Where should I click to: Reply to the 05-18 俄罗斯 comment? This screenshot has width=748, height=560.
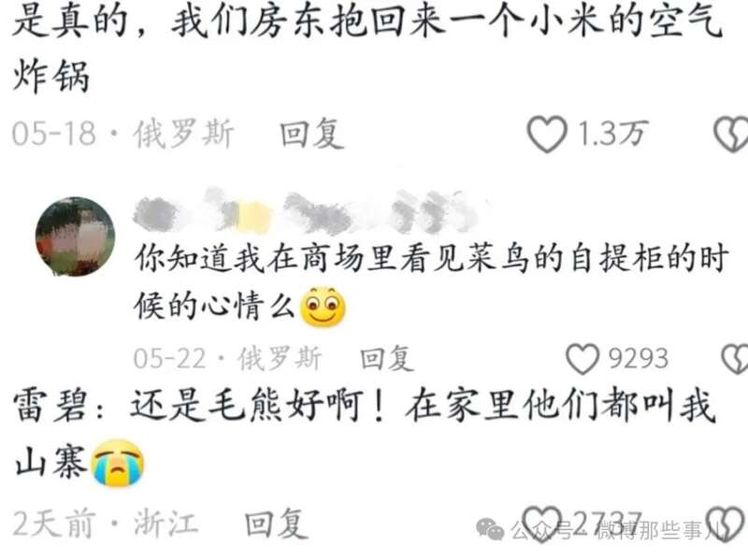pyautogui.click(x=311, y=134)
